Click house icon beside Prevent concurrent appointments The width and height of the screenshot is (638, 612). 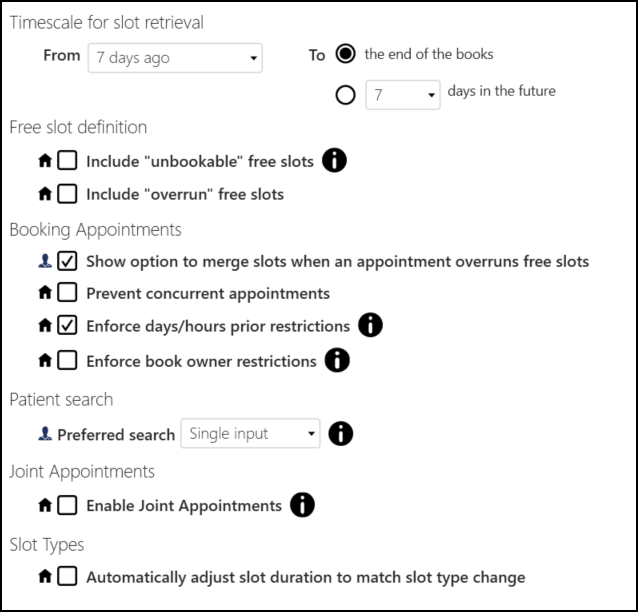44,293
